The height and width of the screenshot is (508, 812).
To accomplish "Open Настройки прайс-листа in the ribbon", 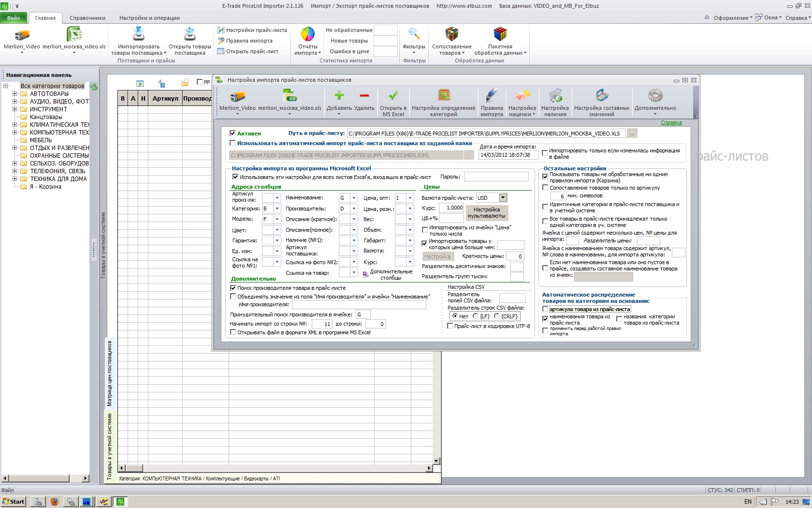I will [252, 30].
